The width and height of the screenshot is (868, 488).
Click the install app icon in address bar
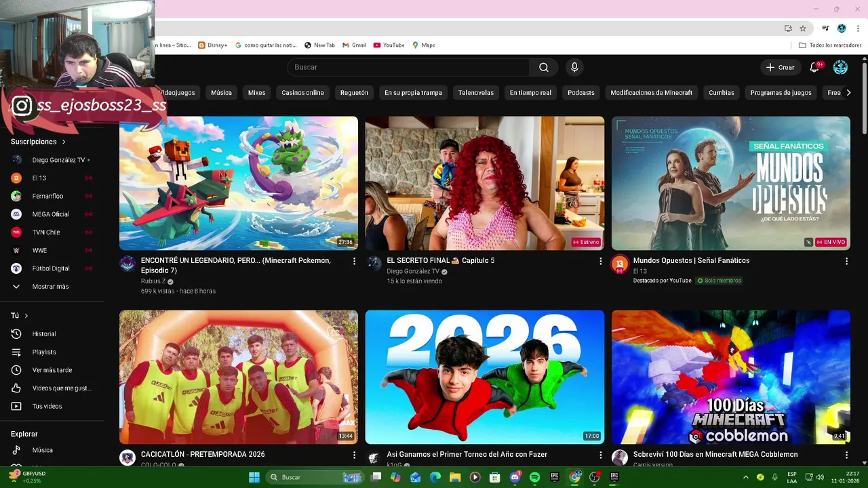point(788,28)
